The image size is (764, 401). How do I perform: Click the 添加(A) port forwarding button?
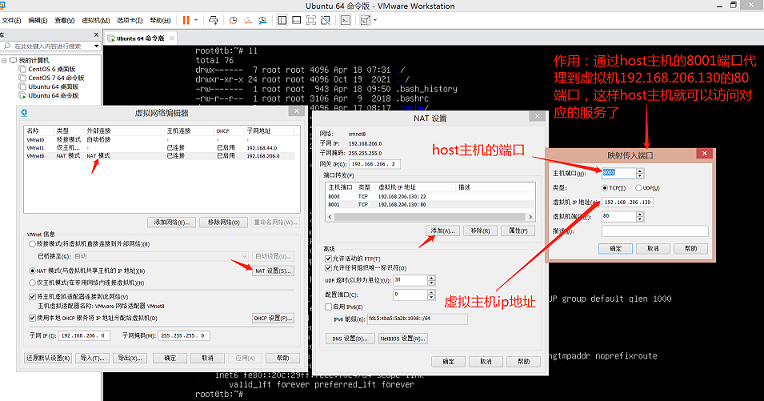443,230
